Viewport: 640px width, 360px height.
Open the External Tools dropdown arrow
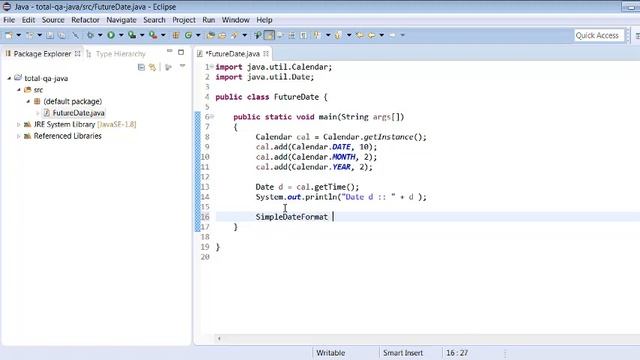(163, 36)
